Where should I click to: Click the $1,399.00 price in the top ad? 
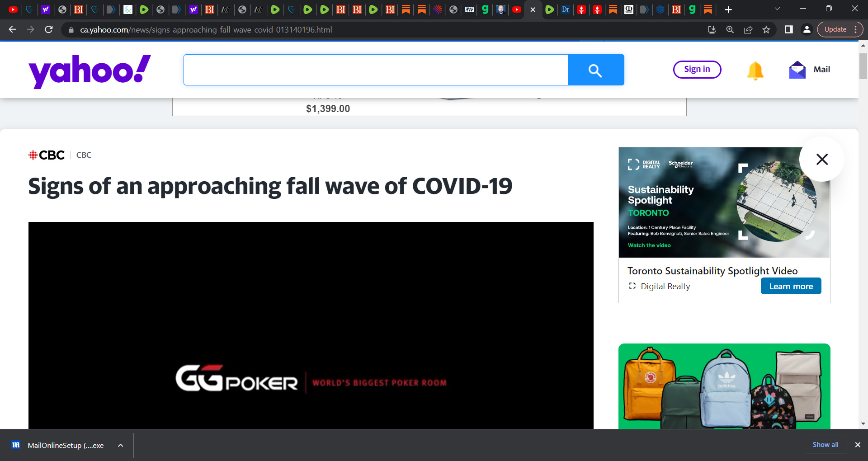(x=328, y=108)
